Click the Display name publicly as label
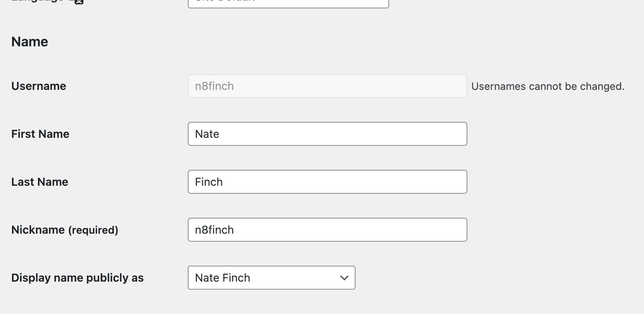Viewport: 644px width, 314px height. (78, 278)
